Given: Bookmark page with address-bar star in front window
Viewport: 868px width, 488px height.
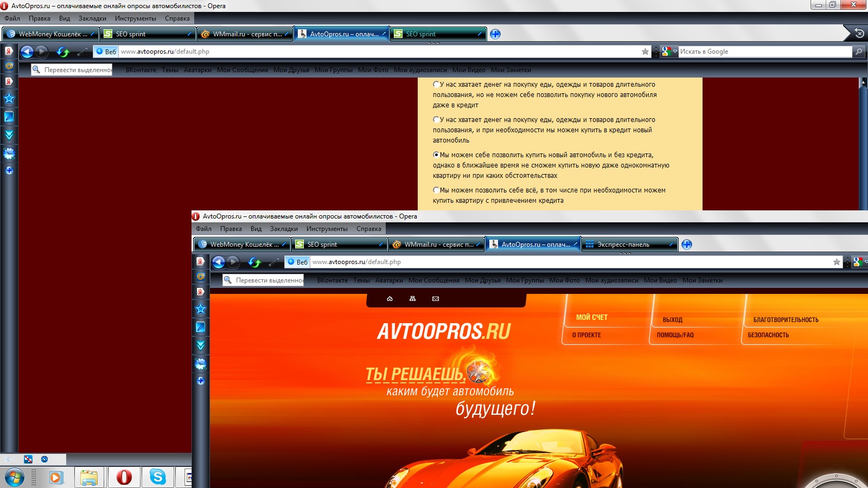Looking at the screenshot, I should [x=837, y=262].
